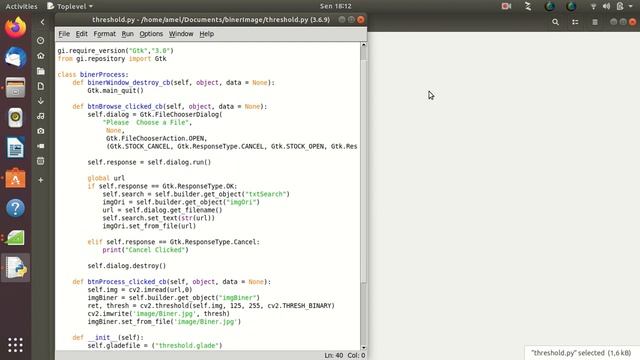Click the battery indicator icon
640x360 pixels.
pyautogui.click(x=620, y=6)
